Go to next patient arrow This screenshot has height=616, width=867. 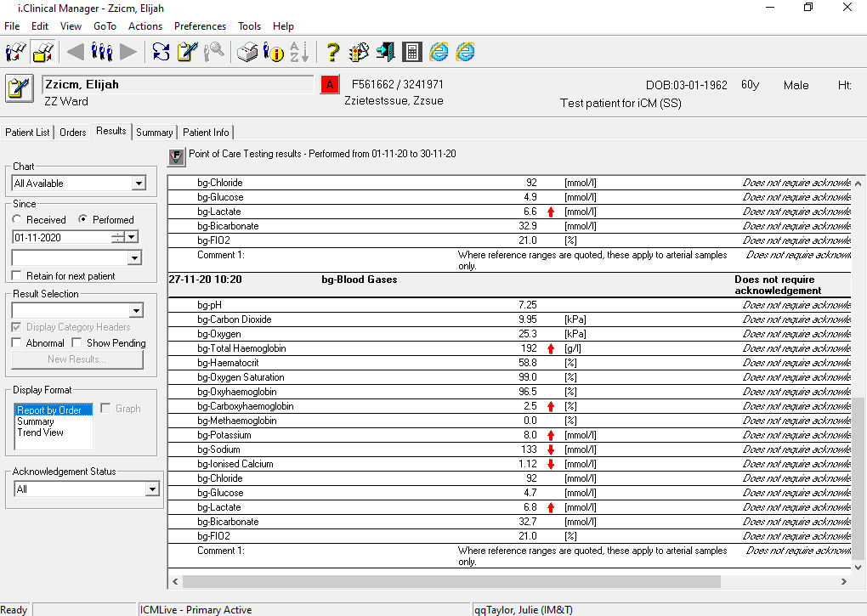tap(128, 52)
